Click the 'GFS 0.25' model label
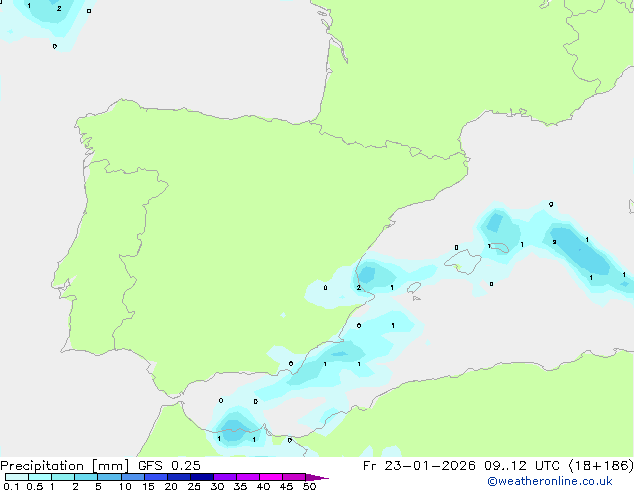634x490 pixels. tap(169, 466)
